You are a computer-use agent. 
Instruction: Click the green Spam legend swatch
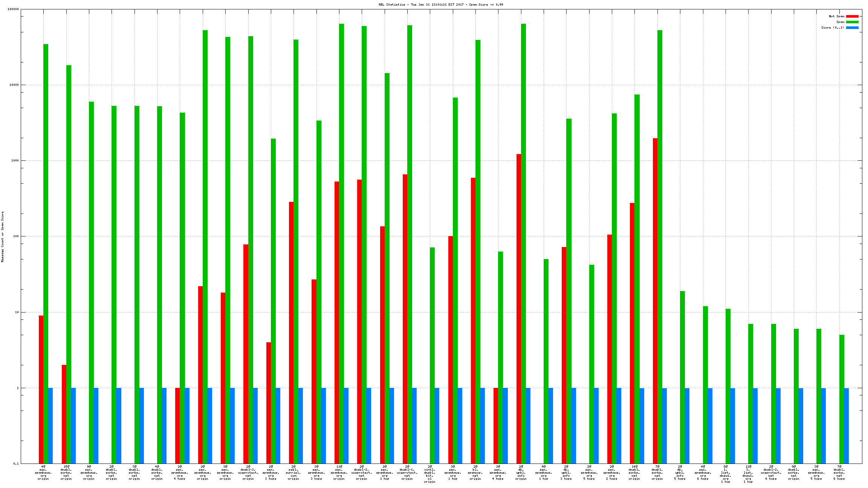(x=852, y=22)
